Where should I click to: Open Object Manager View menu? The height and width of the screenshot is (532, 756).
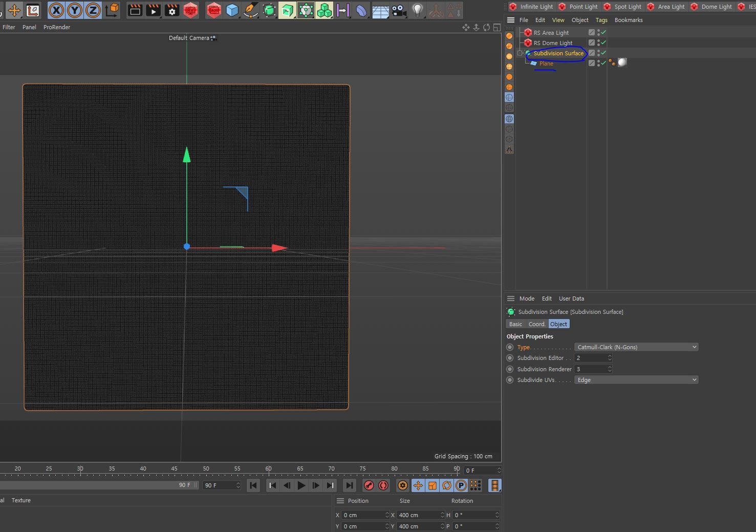558,20
